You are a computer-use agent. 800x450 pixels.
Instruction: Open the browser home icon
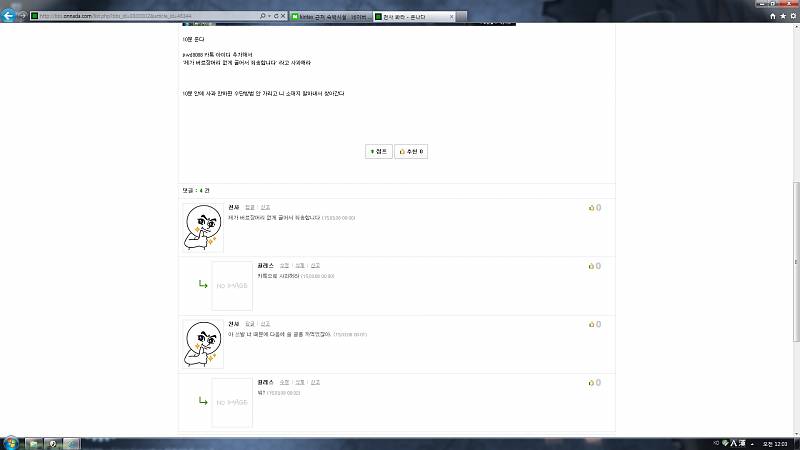tap(772, 16)
